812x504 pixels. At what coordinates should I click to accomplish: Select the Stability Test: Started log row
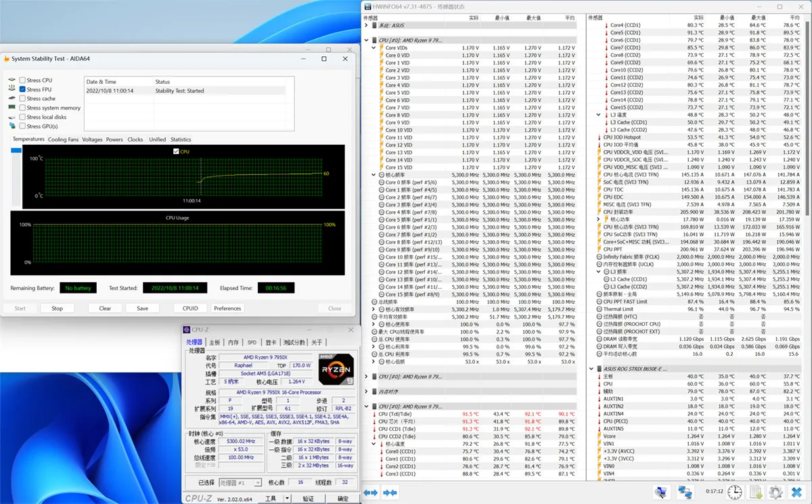[184, 91]
